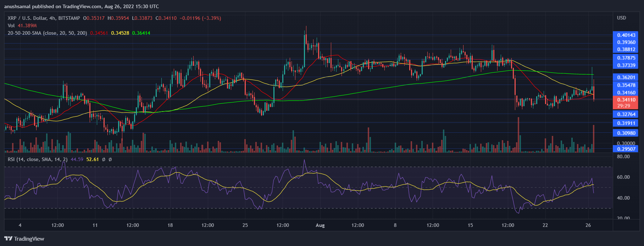Click the 0.29507 price level label
The height and width of the screenshot is (246, 644).
(x=626, y=149)
